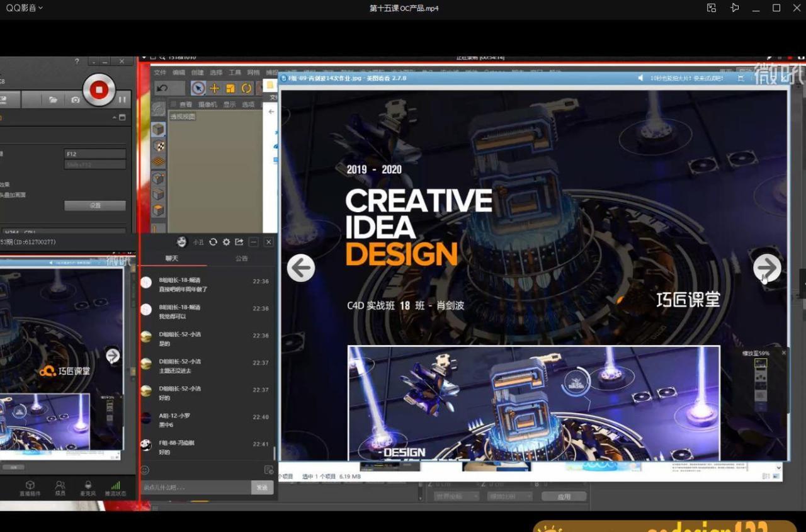Open the C4D 选择 menu
Image resolution: width=806 pixels, height=532 pixels.
click(216, 72)
